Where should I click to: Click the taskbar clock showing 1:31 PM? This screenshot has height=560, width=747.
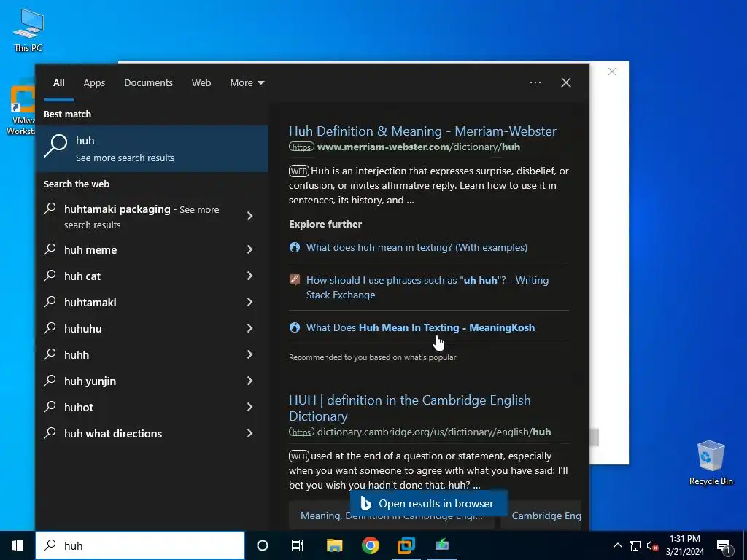[684, 545]
